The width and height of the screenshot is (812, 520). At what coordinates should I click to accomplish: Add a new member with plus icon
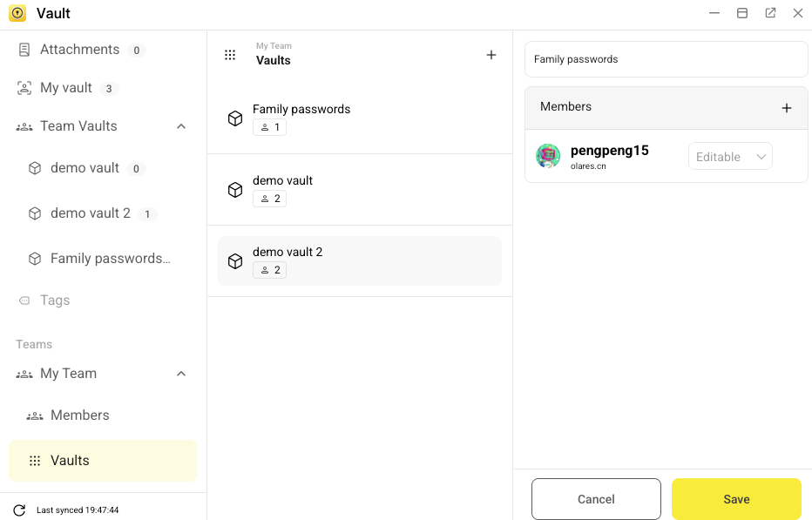coord(787,108)
